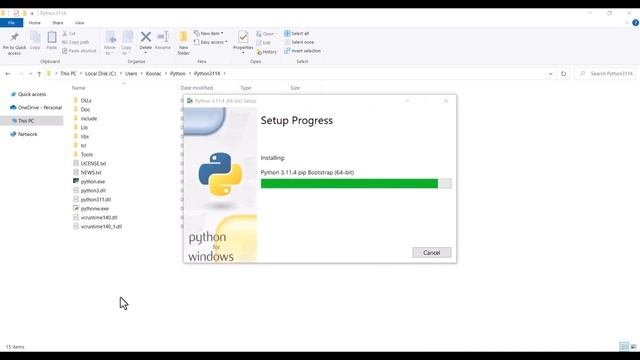The height and width of the screenshot is (360, 640).
Task: Switch to the Home ribbon tab
Action: pyautogui.click(x=35, y=23)
